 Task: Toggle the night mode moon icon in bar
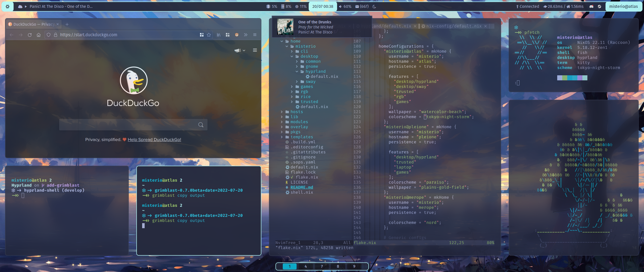(x=374, y=7)
